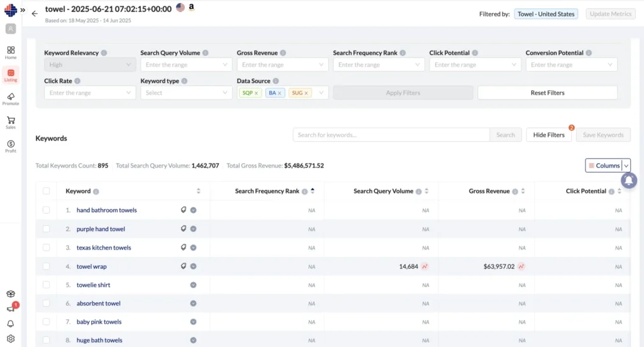
Task: Show info for Keyword type filter
Action: (x=184, y=81)
